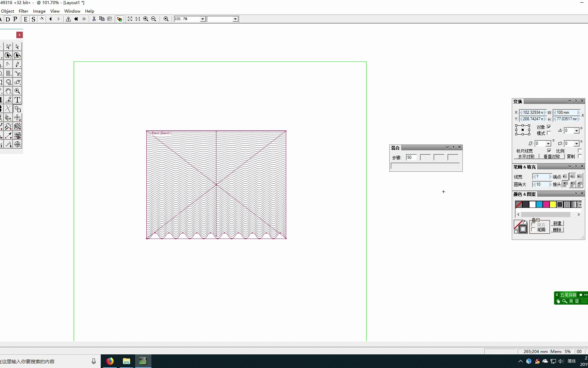This screenshot has width=588, height=368.
Task: Choose the plain arrow selection tool
Action: [17, 47]
